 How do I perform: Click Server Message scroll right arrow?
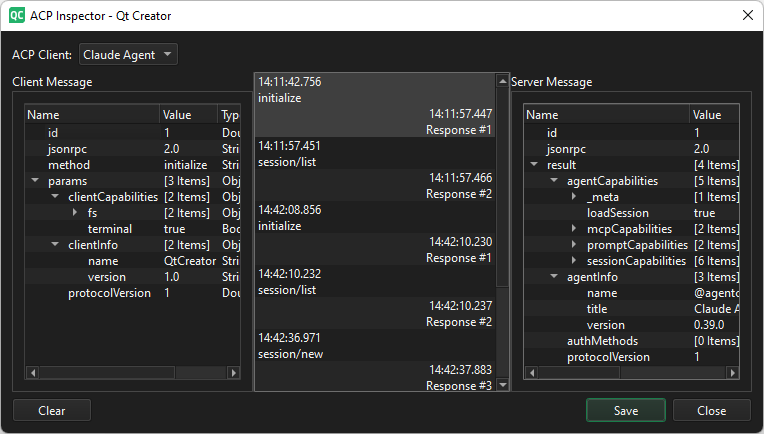point(732,373)
